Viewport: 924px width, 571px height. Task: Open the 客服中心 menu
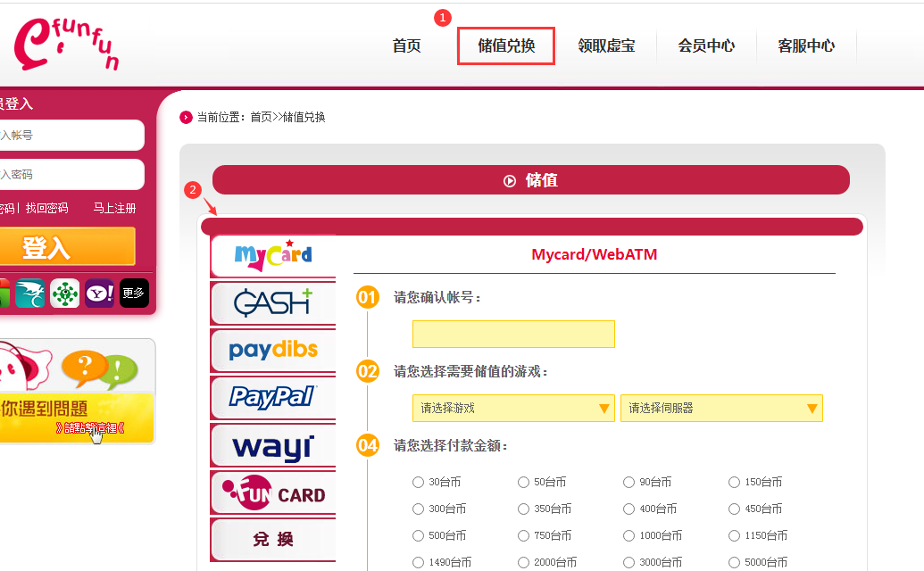pyautogui.click(x=806, y=46)
